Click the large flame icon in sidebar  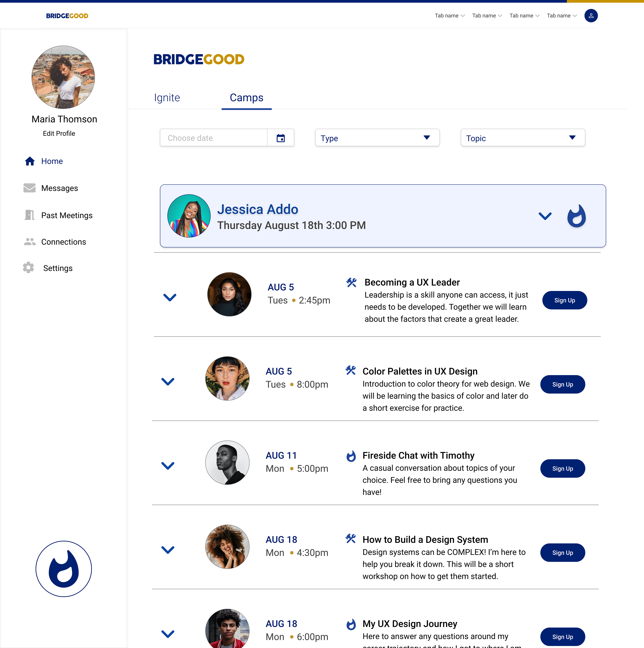coord(64,569)
